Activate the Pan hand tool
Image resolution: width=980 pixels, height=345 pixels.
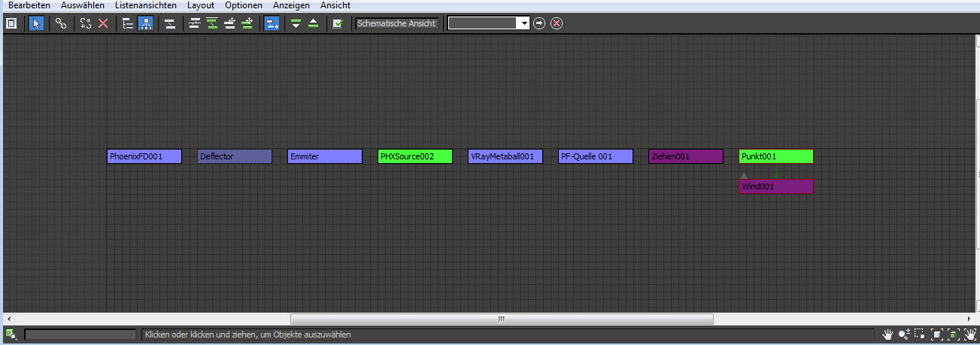click(x=887, y=334)
